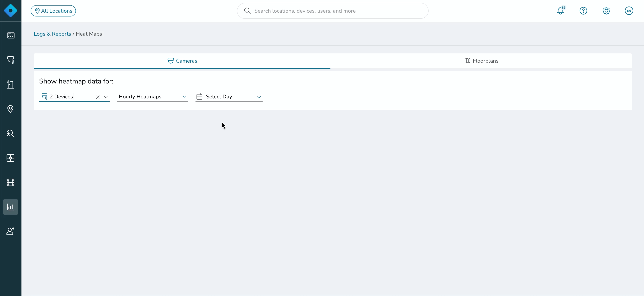This screenshot has height=296, width=644.
Task: Click the Heat Maps breadcrumb text
Action: pos(89,34)
